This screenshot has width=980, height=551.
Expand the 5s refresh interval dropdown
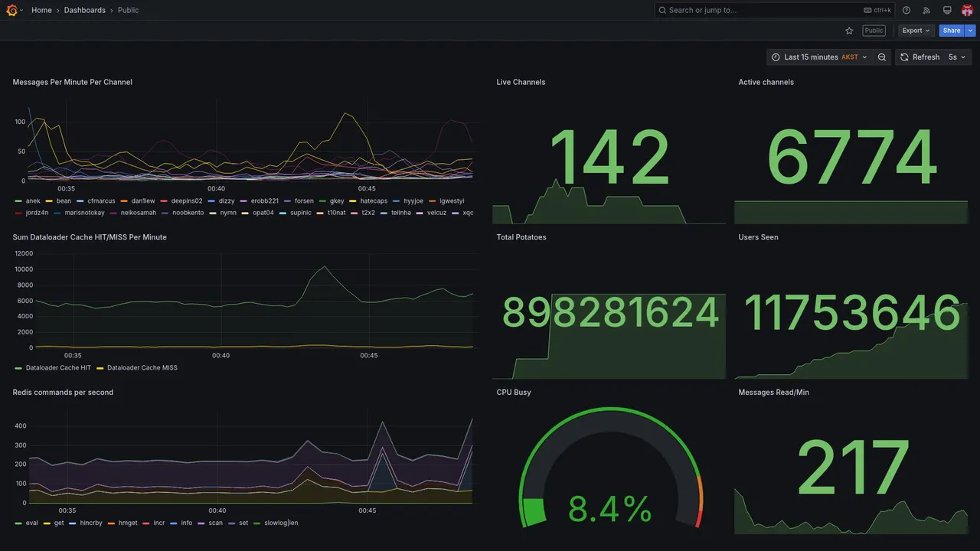pyautogui.click(x=957, y=57)
